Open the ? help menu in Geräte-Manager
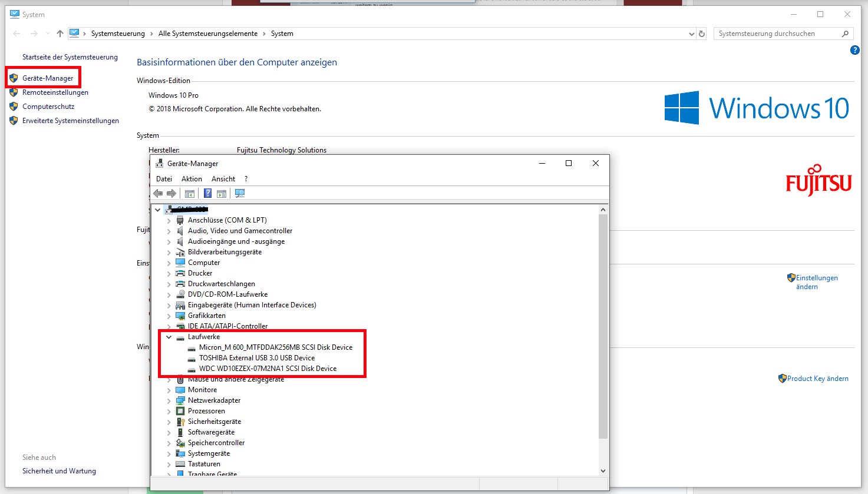Image resolution: width=868 pixels, height=494 pixels. point(246,179)
